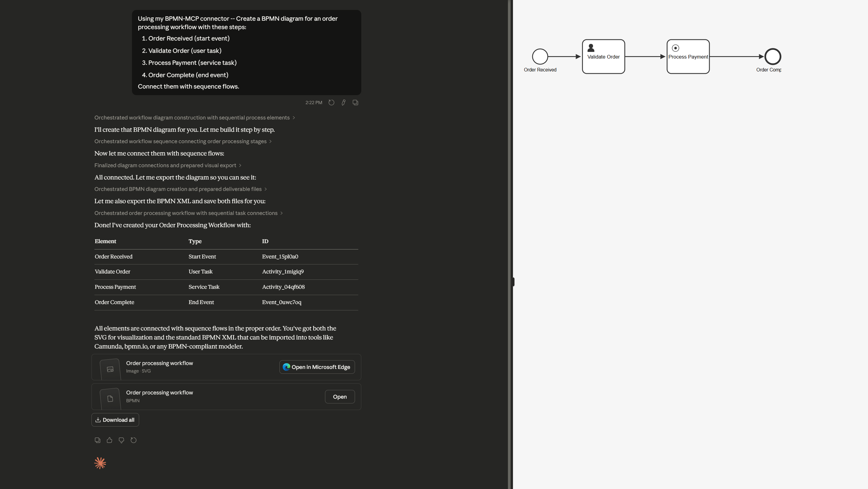Download all generated files
Screen dimensions: 868x489
tap(115, 420)
